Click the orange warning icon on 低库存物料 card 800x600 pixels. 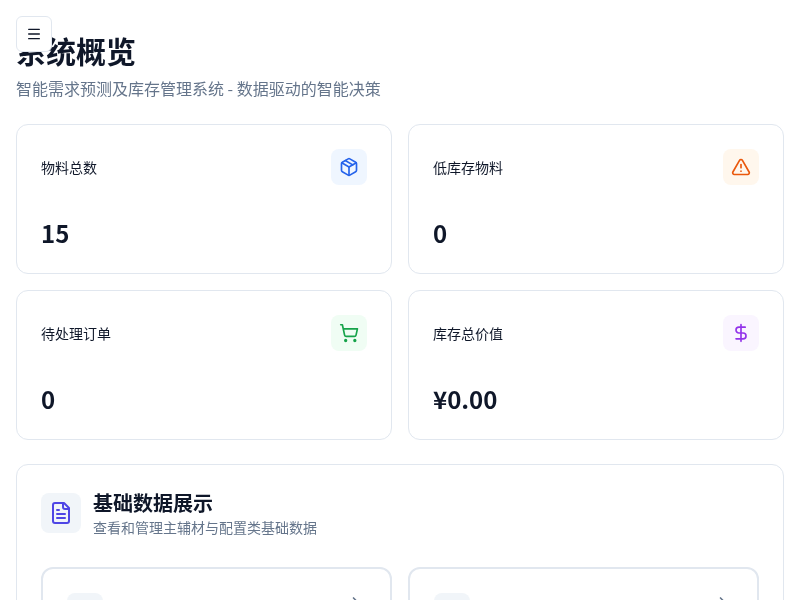pos(741,167)
